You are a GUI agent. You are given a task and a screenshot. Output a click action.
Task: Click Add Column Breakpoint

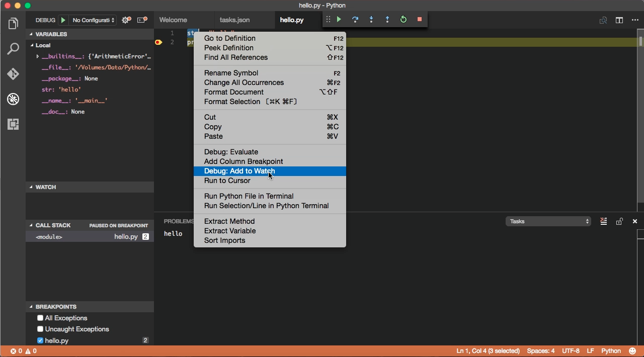coord(270,161)
